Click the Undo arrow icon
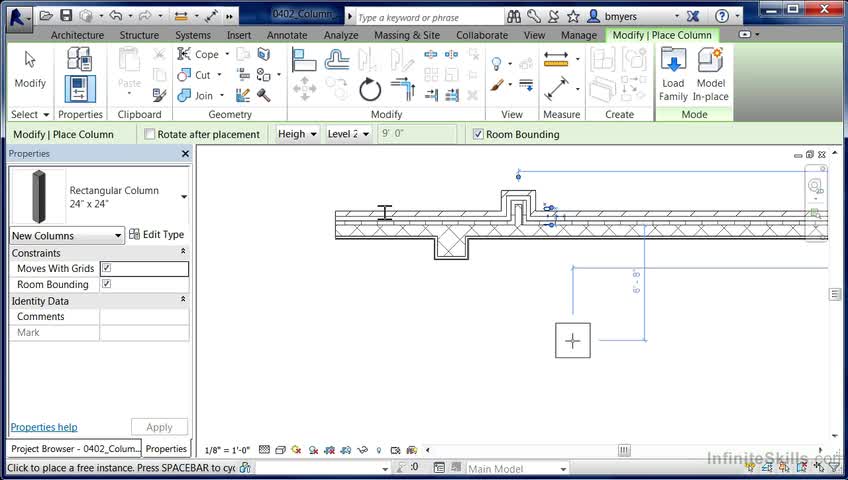 tap(116, 16)
